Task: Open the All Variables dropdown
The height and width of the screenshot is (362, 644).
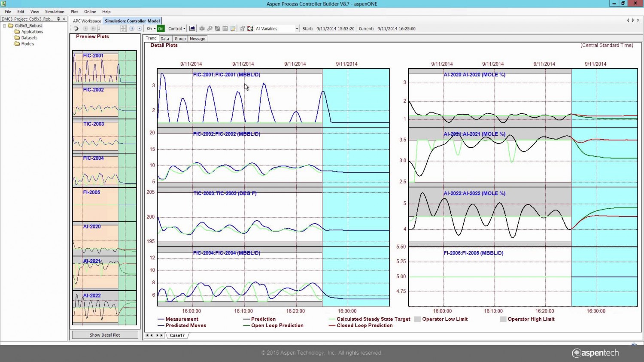Action: pos(297,29)
